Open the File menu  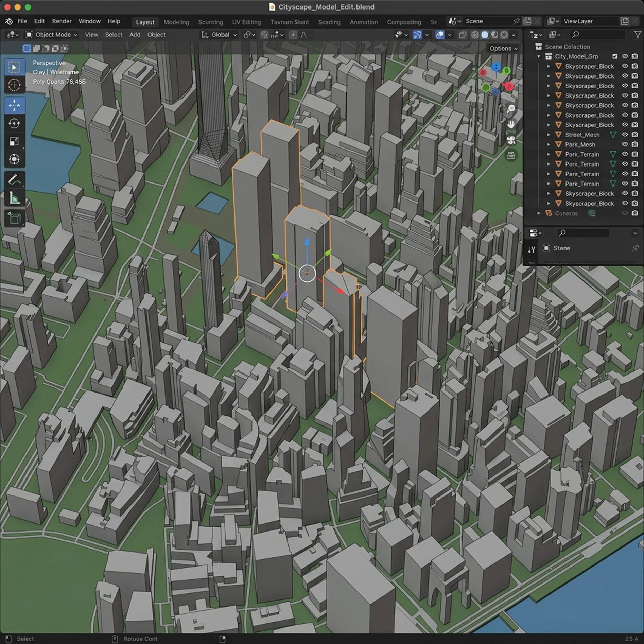point(22,21)
